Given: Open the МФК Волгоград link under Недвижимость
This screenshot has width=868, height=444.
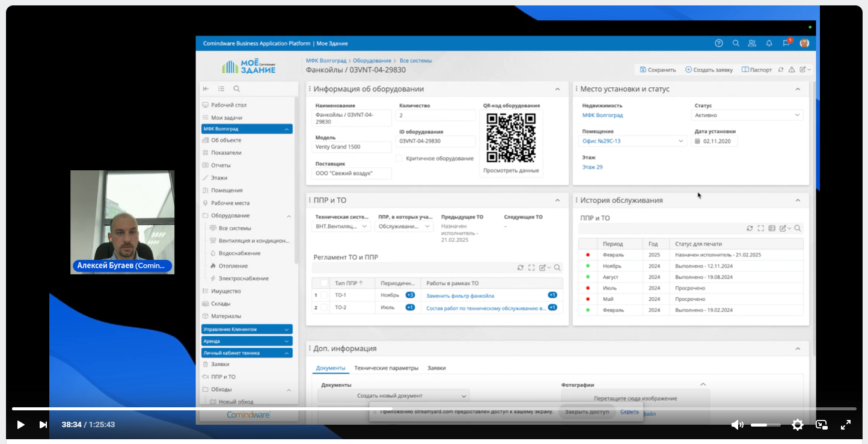Looking at the screenshot, I should coord(602,115).
